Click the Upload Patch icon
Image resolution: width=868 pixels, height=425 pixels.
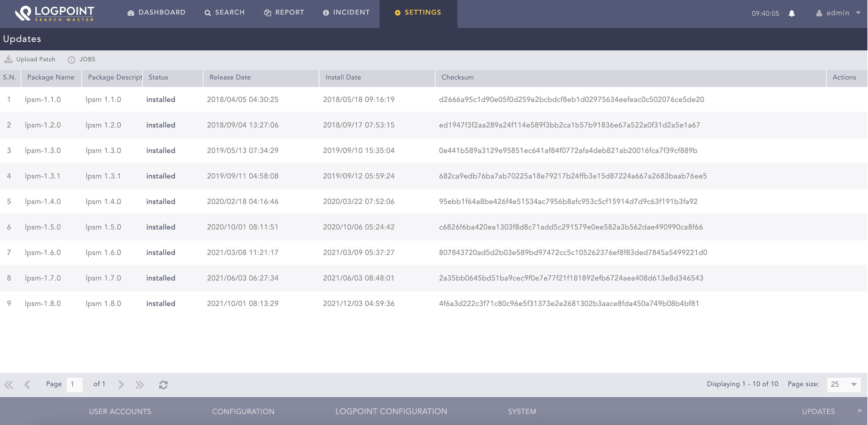pos(9,59)
